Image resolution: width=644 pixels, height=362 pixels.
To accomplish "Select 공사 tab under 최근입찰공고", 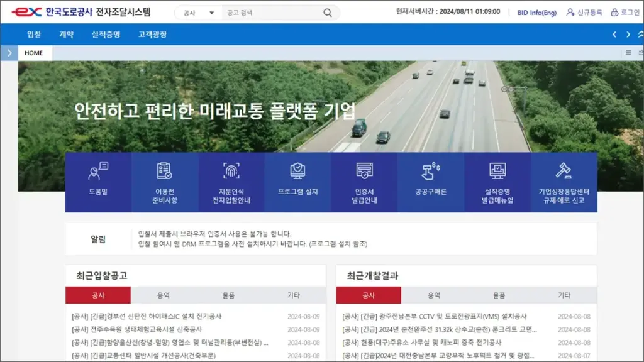I will (98, 295).
